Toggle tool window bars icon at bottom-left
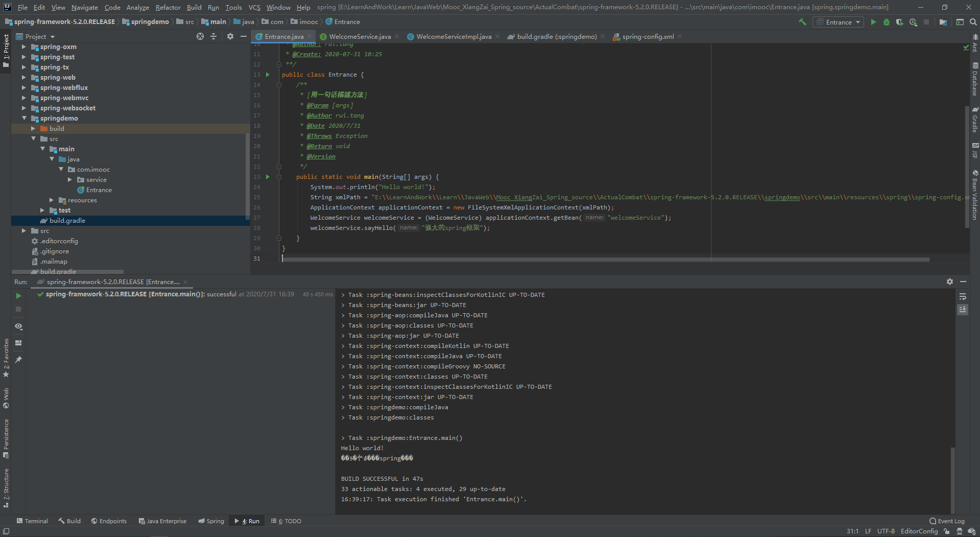 pos(6,531)
